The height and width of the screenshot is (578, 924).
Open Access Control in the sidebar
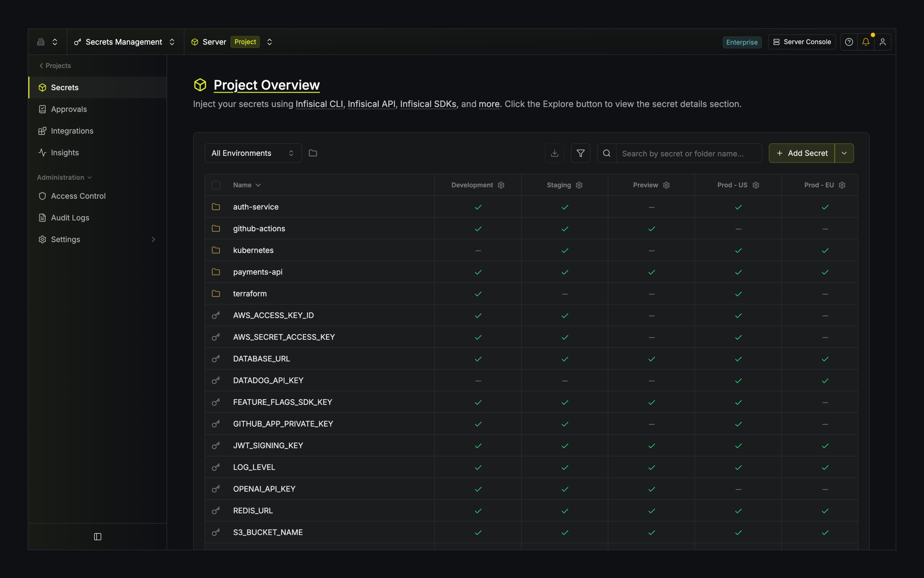tap(98, 196)
